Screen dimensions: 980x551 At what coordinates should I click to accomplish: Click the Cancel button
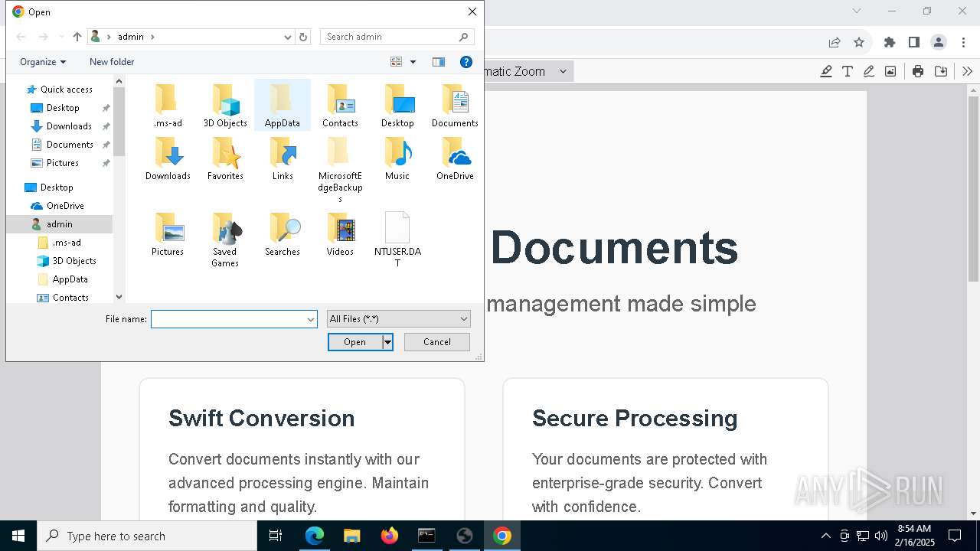tap(437, 342)
